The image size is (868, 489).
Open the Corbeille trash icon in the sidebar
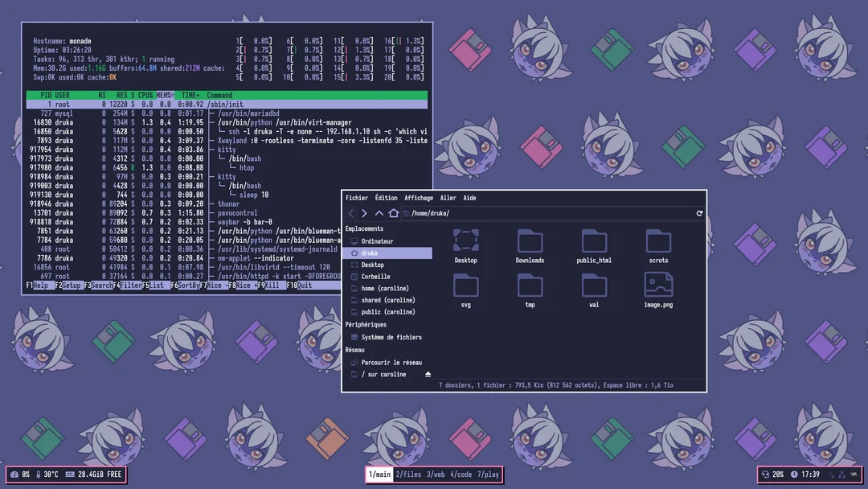click(355, 277)
